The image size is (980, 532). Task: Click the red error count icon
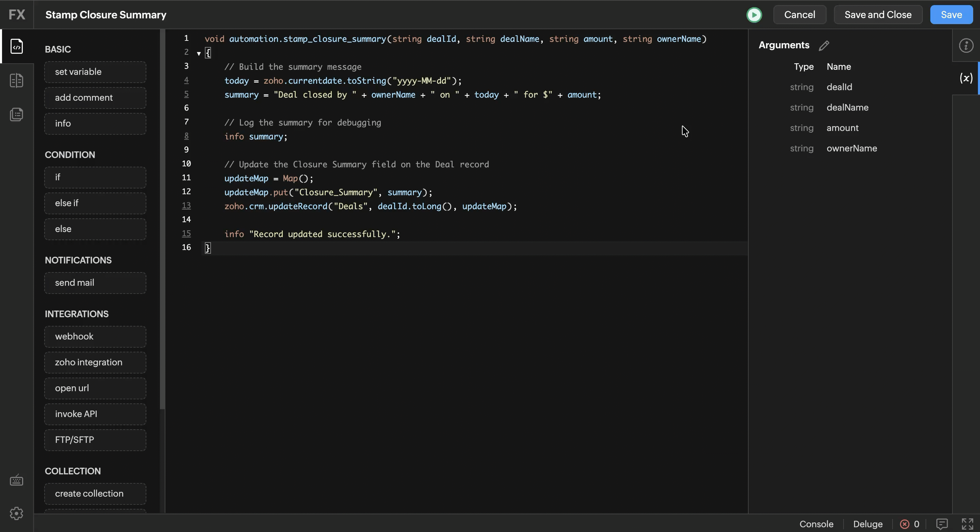(904, 524)
